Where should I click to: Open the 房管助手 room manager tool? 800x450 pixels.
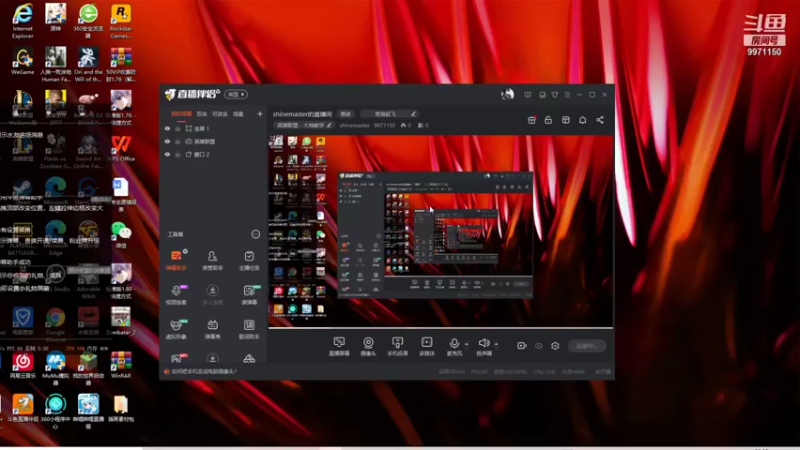tap(212, 260)
